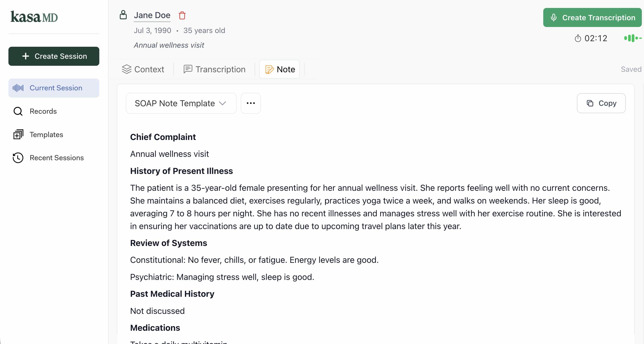This screenshot has width=644, height=344.
Task: Click the patient profile icon beside Jane Doe
Action: coord(123,15)
